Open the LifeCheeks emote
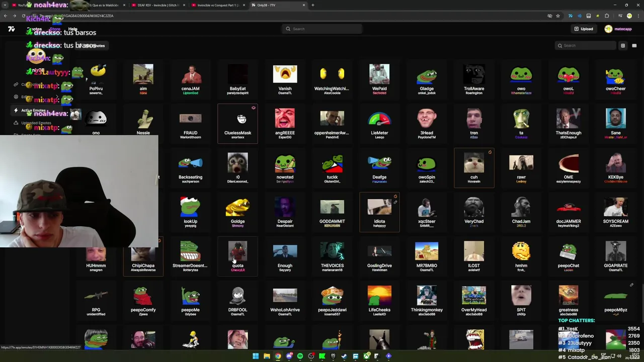644x362 pixels. point(379,301)
